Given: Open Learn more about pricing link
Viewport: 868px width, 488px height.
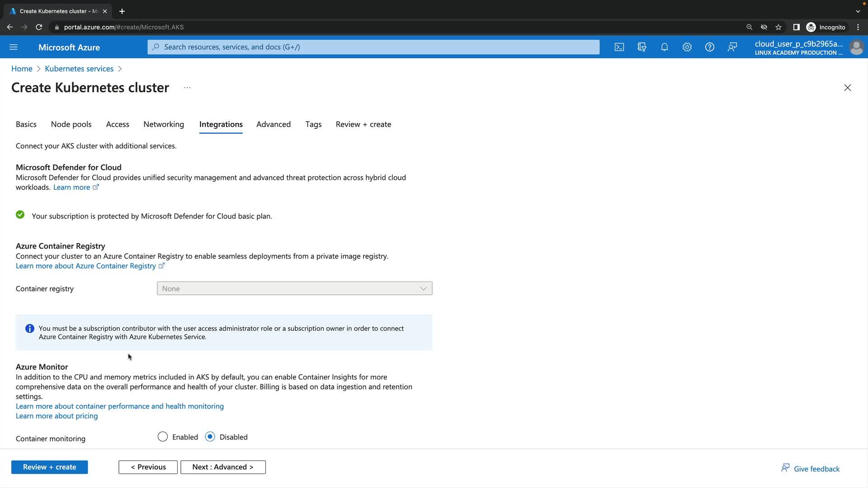Looking at the screenshot, I should [x=57, y=416].
